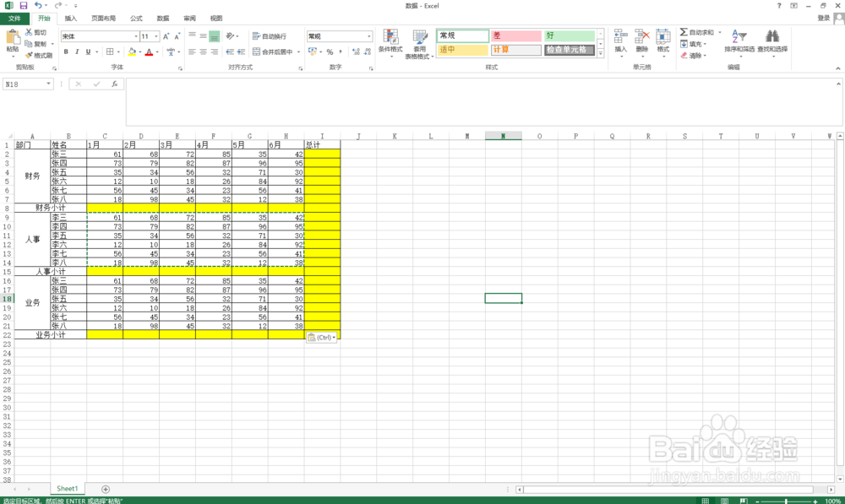Apply the 好 (Good) cell style

tap(569, 35)
